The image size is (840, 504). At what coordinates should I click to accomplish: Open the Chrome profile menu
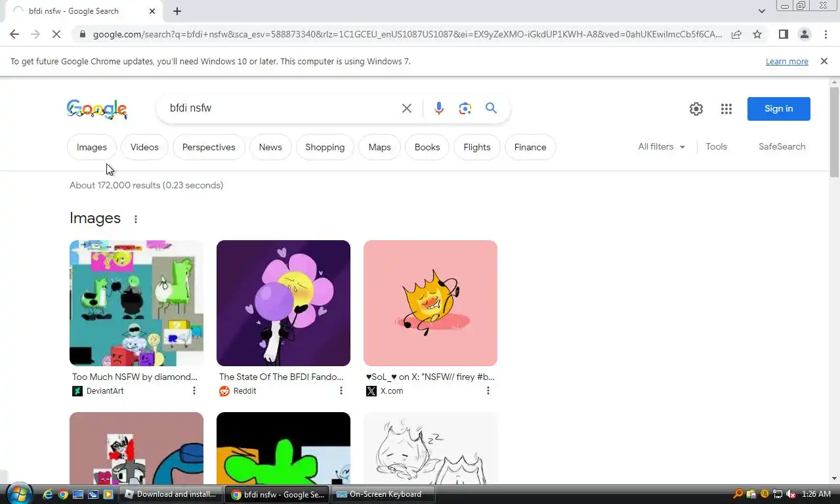pyautogui.click(x=804, y=34)
